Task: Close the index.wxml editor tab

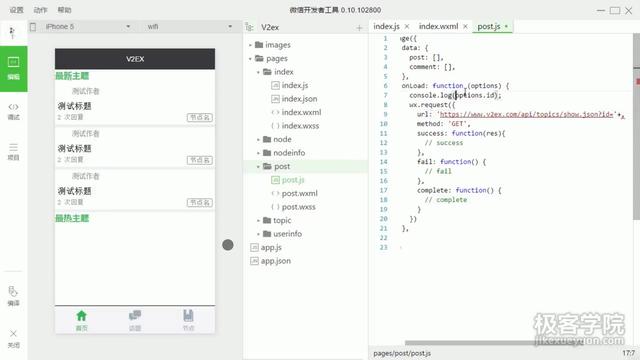Action: (x=465, y=27)
